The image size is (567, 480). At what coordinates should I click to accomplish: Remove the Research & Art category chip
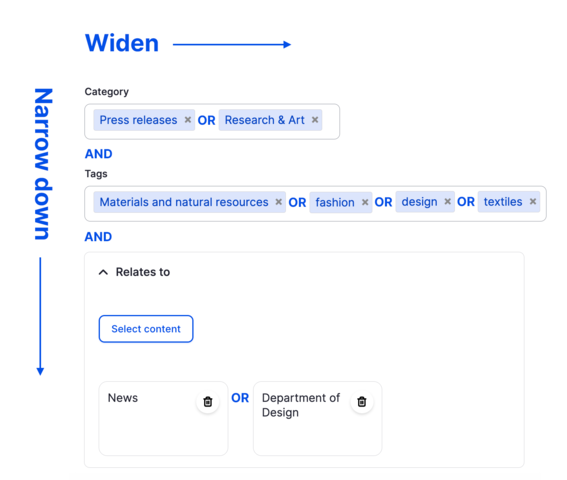(x=315, y=120)
